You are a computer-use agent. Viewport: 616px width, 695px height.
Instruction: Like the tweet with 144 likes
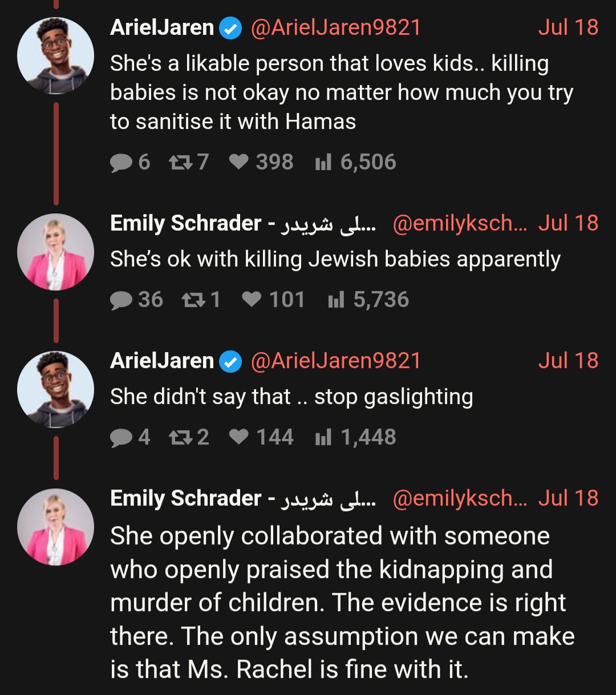(261, 438)
